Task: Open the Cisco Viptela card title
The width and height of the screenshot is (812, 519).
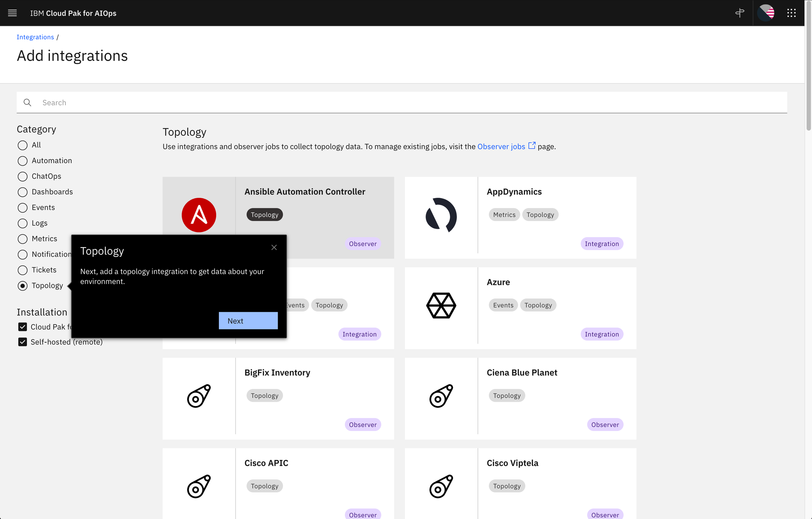Action: coord(513,463)
